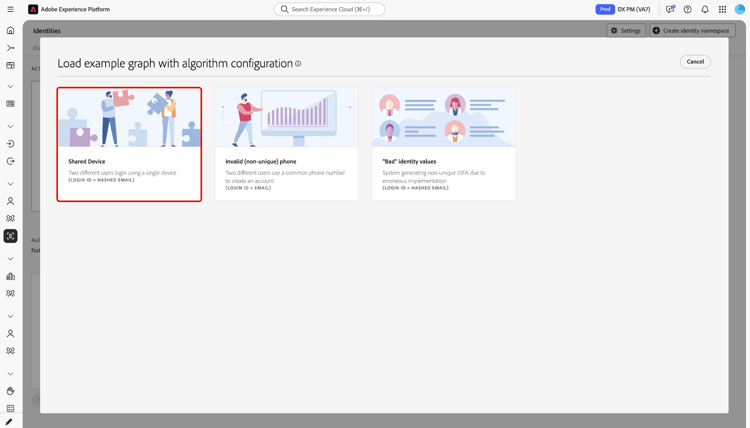Open the table grid icon near sidebar bottom

11,408
